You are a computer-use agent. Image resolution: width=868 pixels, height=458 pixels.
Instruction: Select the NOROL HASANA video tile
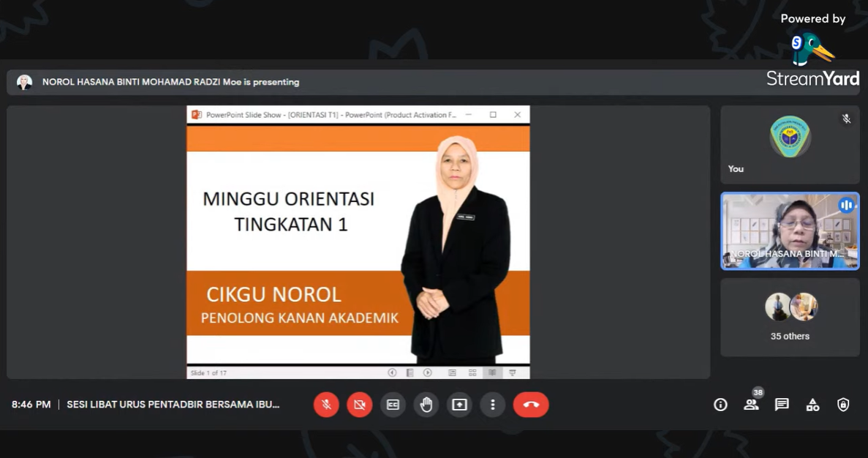tap(790, 231)
